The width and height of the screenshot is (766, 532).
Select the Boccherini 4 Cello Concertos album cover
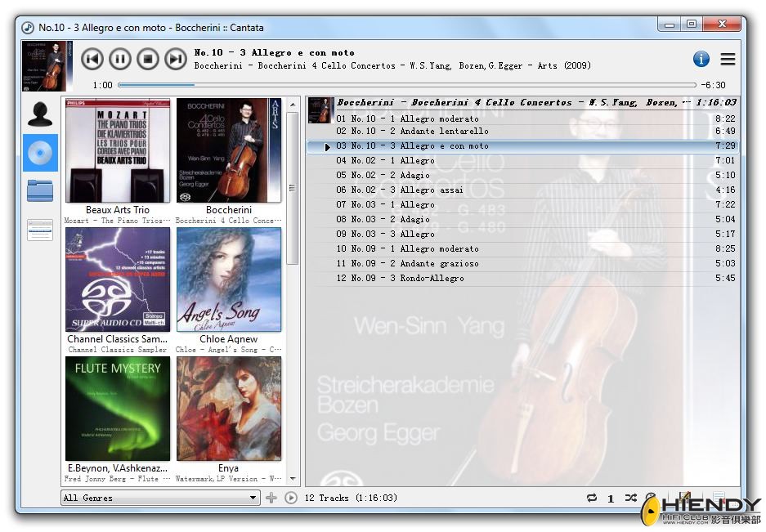[x=229, y=150]
